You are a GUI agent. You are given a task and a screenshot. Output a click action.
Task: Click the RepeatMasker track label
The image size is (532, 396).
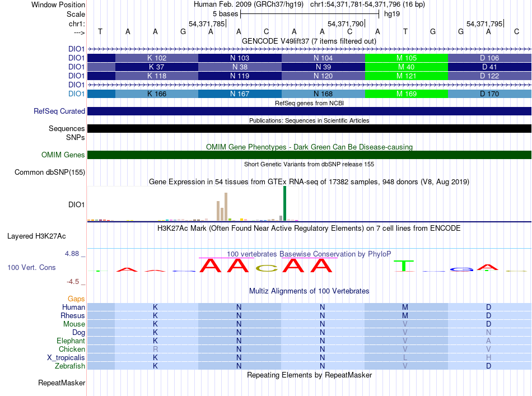coord(62,383)
